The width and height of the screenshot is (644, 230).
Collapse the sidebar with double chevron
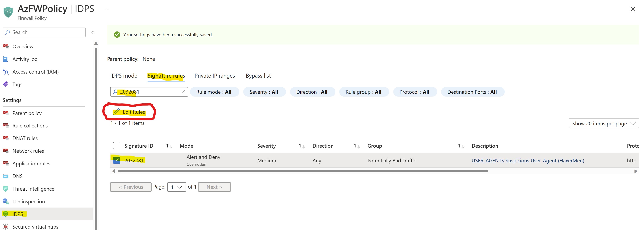click(x=93, y=32)
